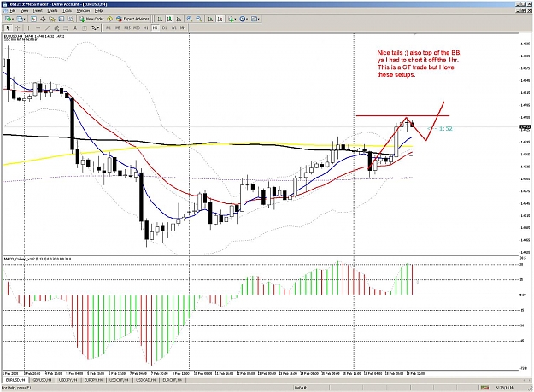The height and width of the screenshot is (392, 534).
Task: Open the Strategy Tester icon
Action: (x=71, y=19)
